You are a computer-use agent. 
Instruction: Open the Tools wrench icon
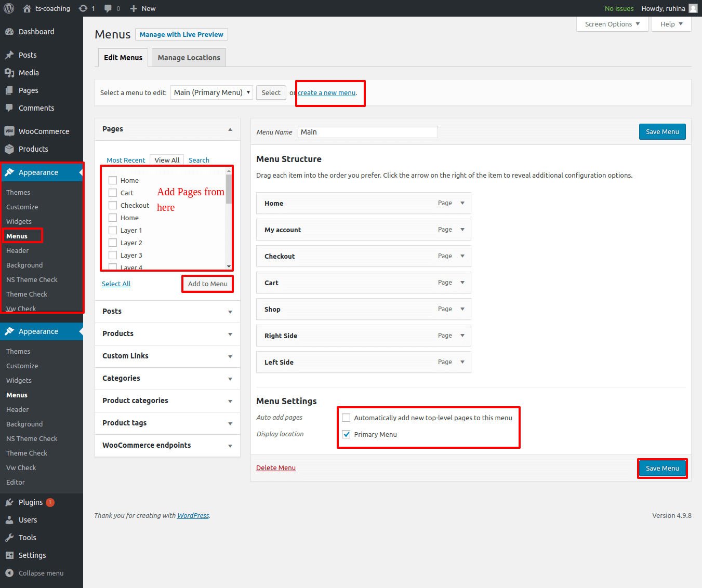tap(9, 538)
